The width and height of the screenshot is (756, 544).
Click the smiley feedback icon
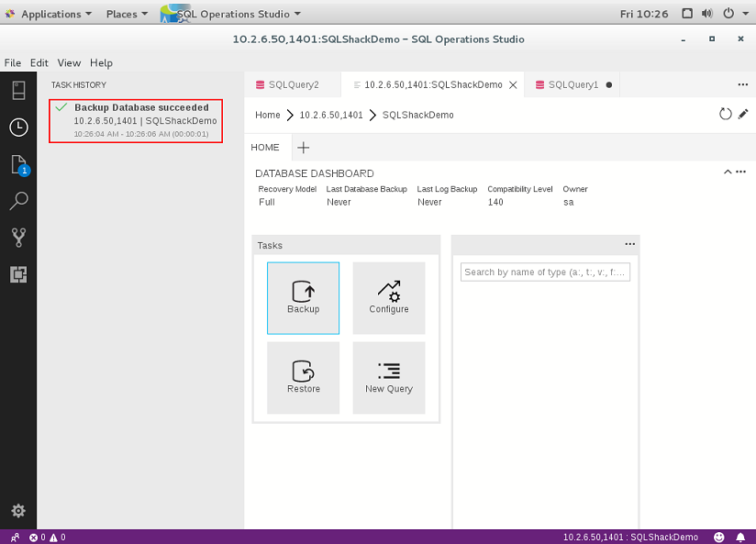click(719, 537)
